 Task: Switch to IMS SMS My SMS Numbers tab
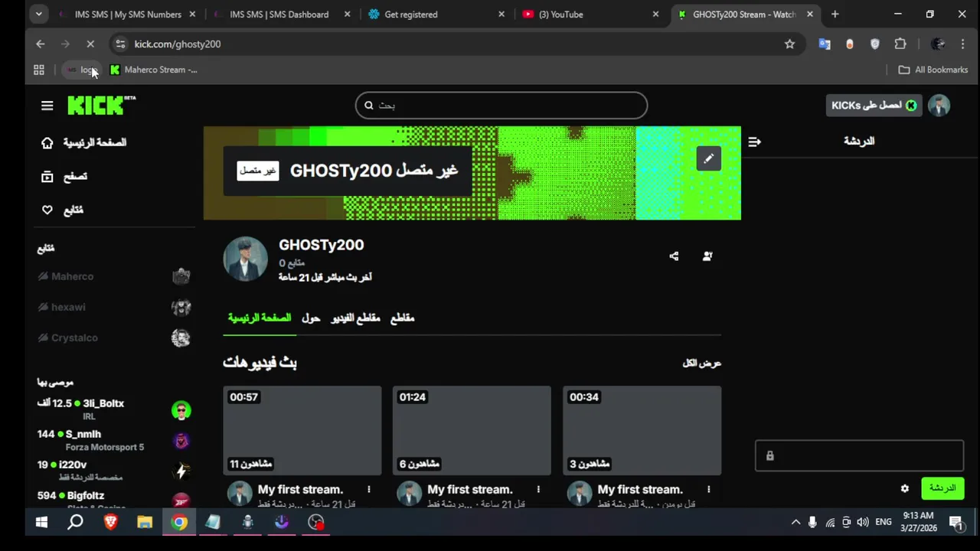(x=128, y=14)
